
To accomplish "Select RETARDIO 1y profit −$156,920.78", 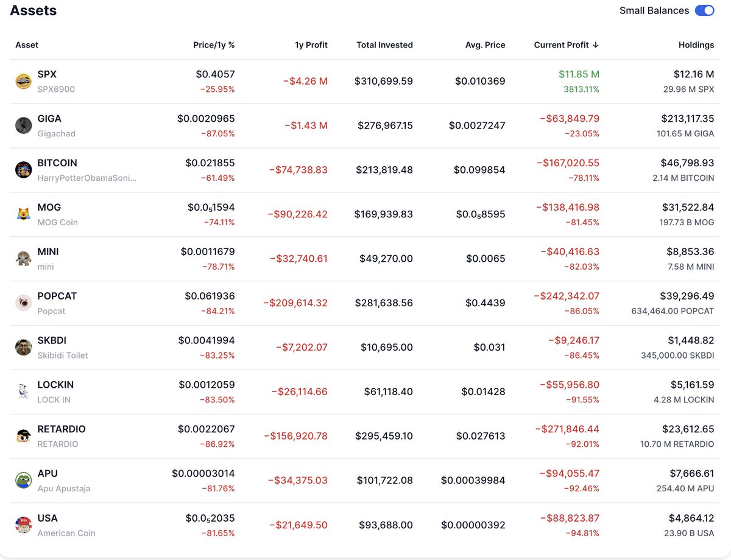I will [295, 436].
